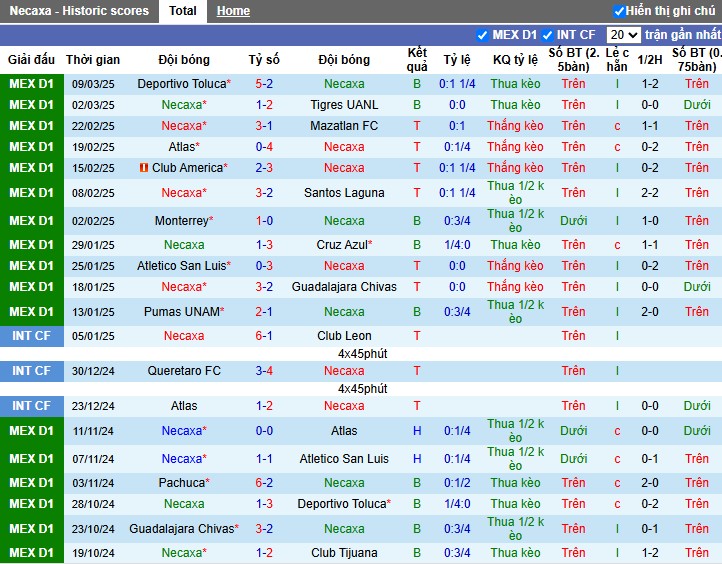
Task: Click the 2-3 score at Club America
Action: [264, 168]
